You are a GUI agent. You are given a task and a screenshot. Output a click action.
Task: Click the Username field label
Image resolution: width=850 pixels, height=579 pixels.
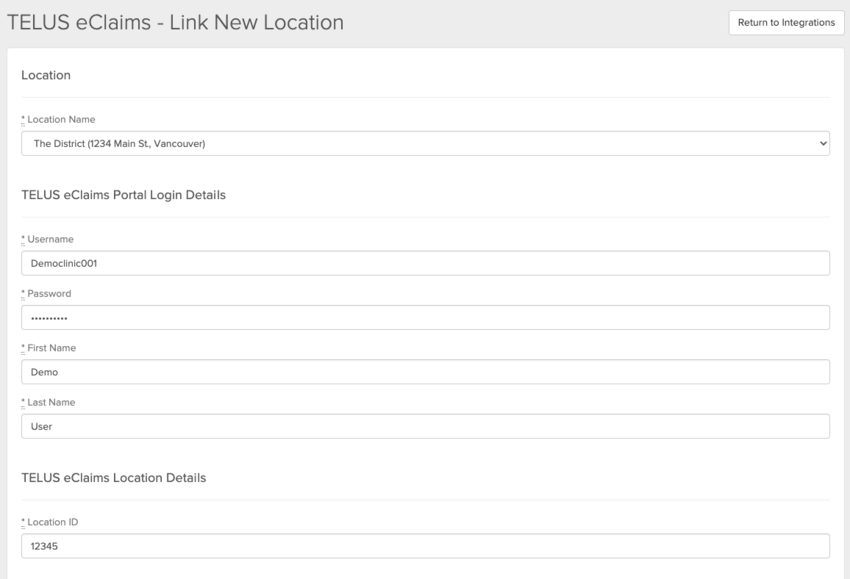click(50, 240)
